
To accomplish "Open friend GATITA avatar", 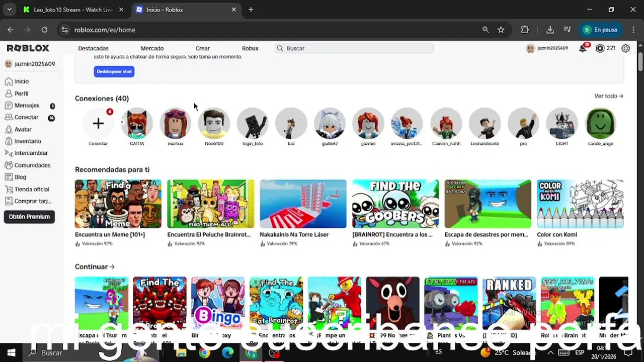I will (137, 123).
